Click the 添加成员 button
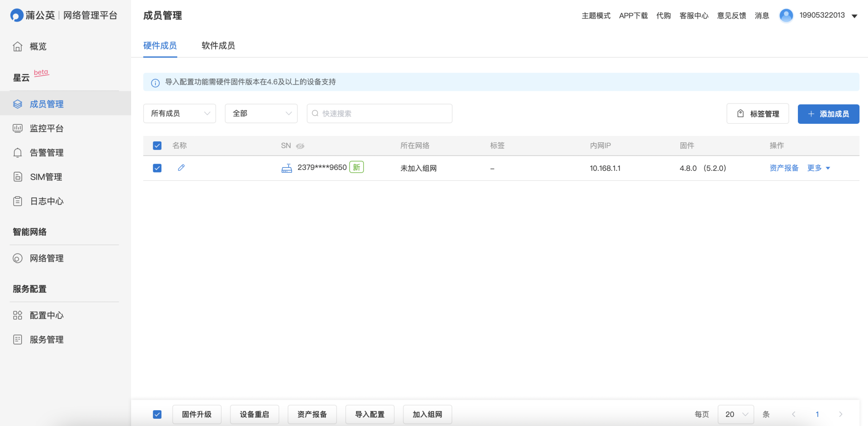 point(828,114)
